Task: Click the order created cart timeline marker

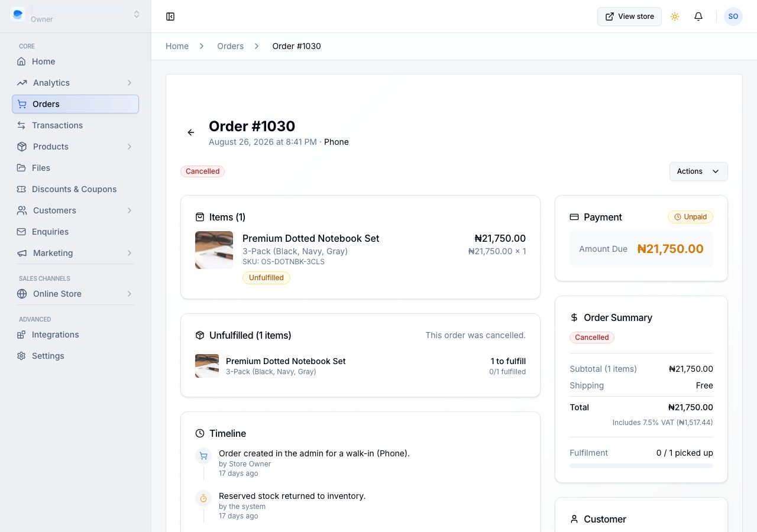Action: click(x=203, y=456)
